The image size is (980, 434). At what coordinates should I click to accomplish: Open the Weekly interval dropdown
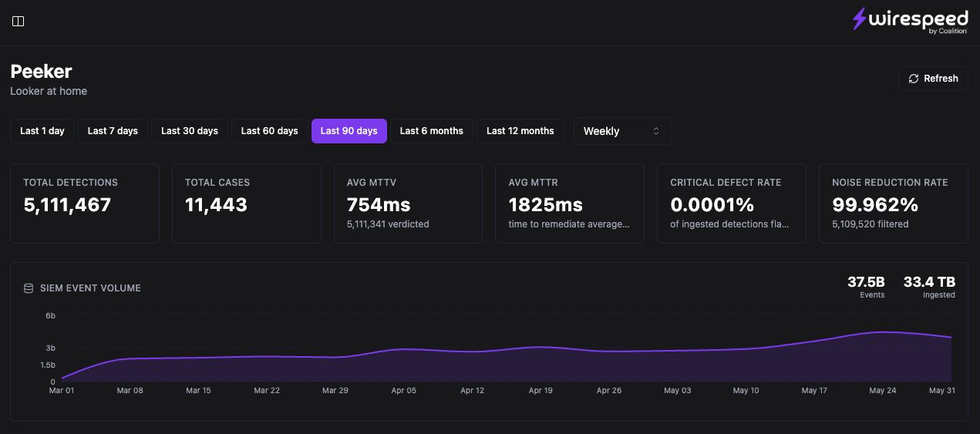click(x=623, y=131)
